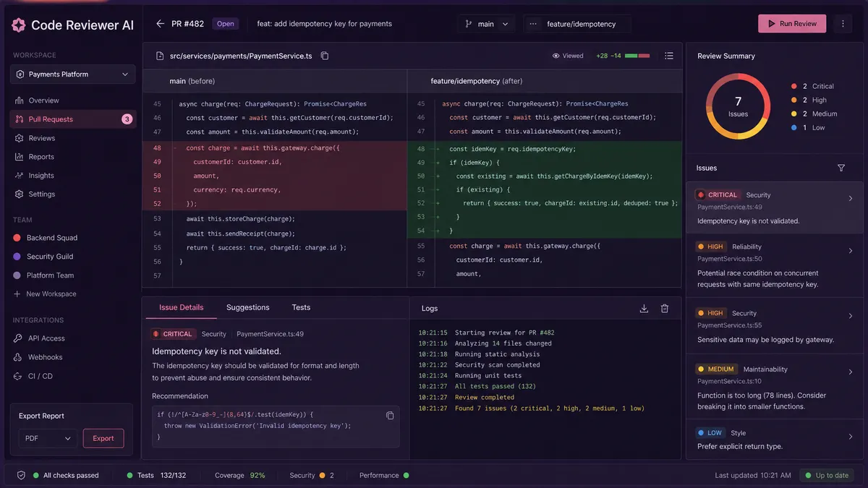Select the Security Guild team
This screenshot has width=868, height=488.
point(43,257)
